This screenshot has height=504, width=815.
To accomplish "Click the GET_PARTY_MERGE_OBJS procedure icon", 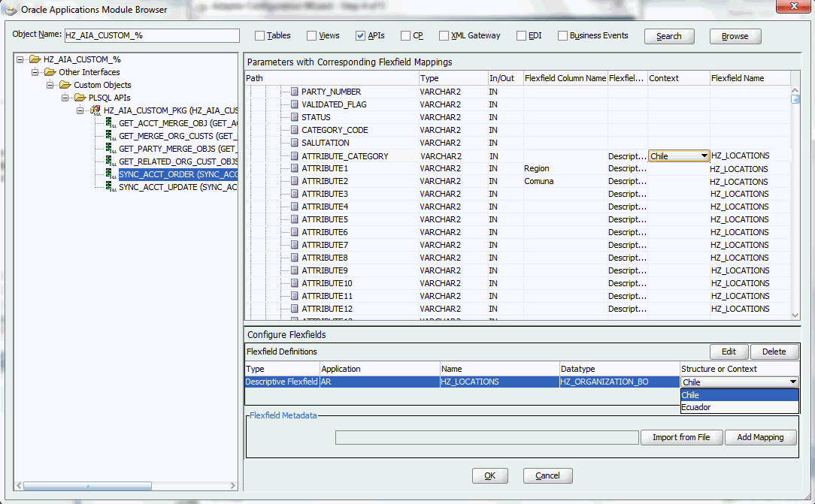I will pos(111,149).
